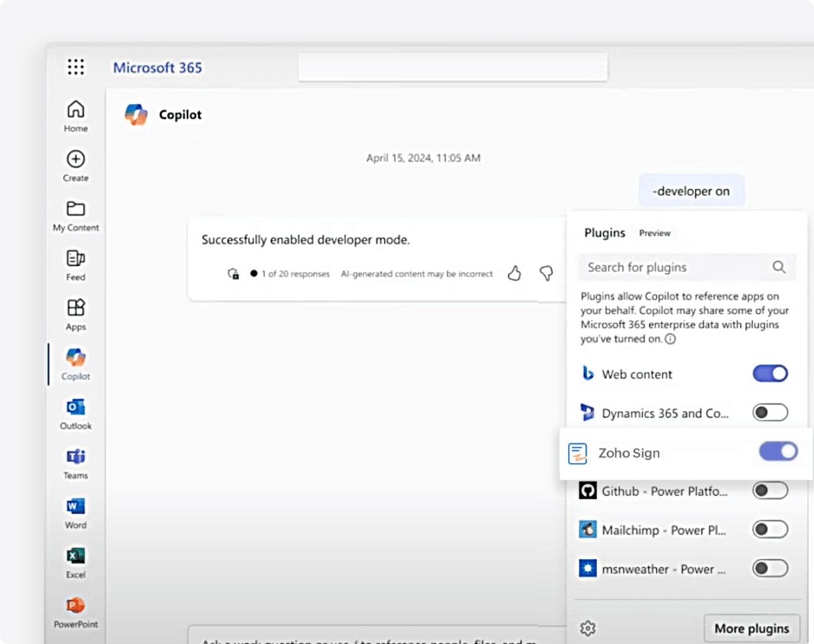This screenshot has height=644, width=814.
Task: Click the Dynamics 365 plugin icon
Action: click(x=587, y=412)
